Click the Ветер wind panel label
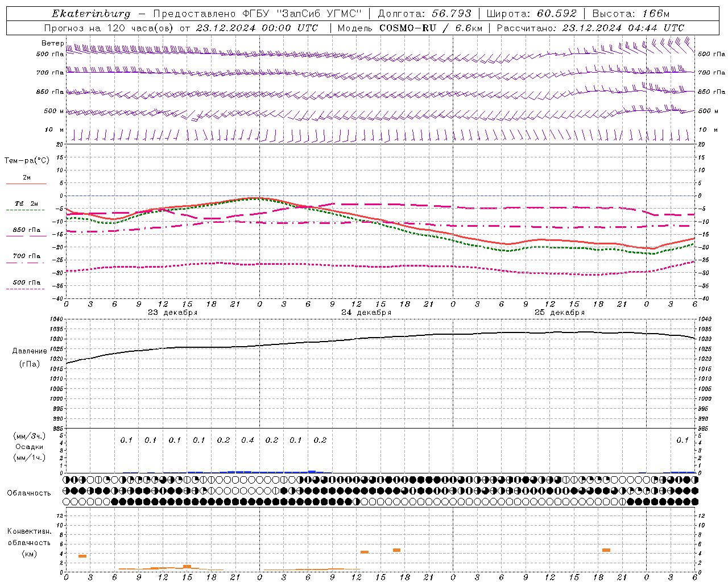This screenshot has width=728, height=582. (x=52, y=43)
